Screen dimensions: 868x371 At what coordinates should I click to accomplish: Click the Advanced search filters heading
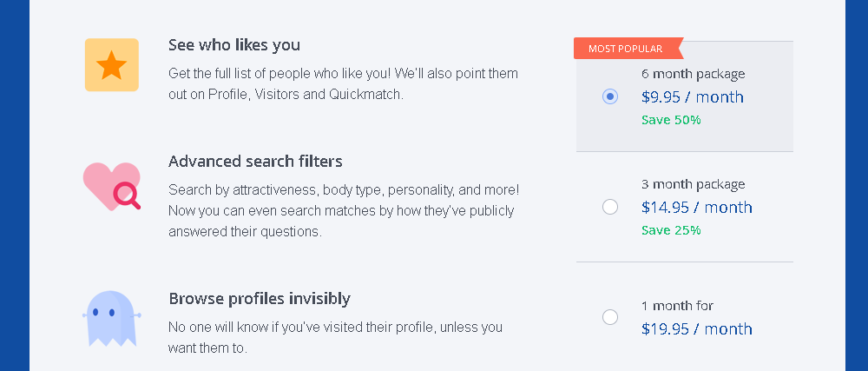(x=255, y=161)
